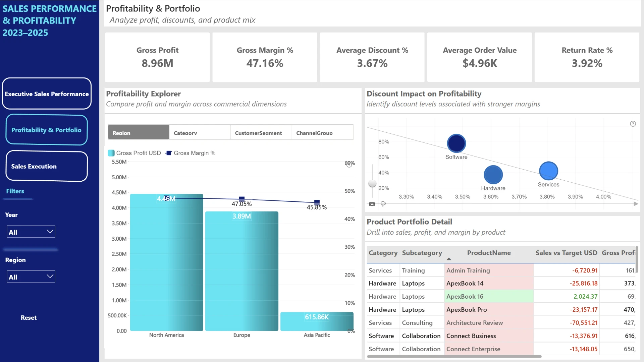Click the -25,816.18 sales vs target value
Viewport: 644px width, 362px height.
(584, 284)
